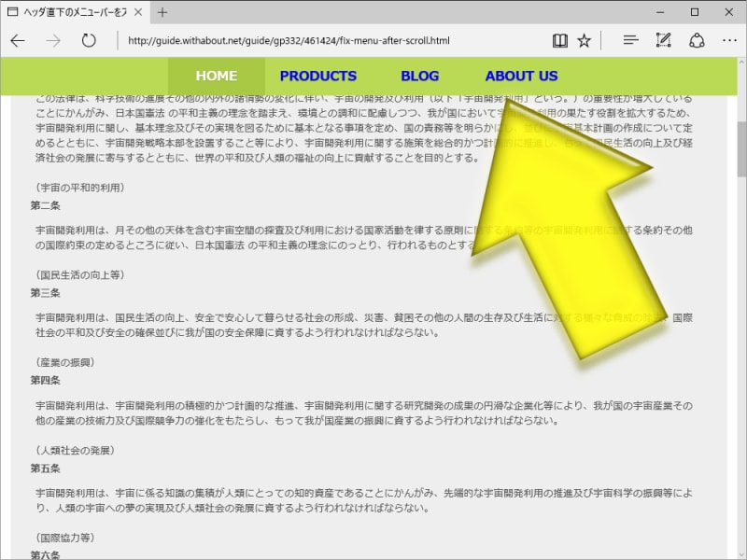Screen dimensions: 747x560
Task: Select HOME in the navigation bar
Action: pos(216,76)
